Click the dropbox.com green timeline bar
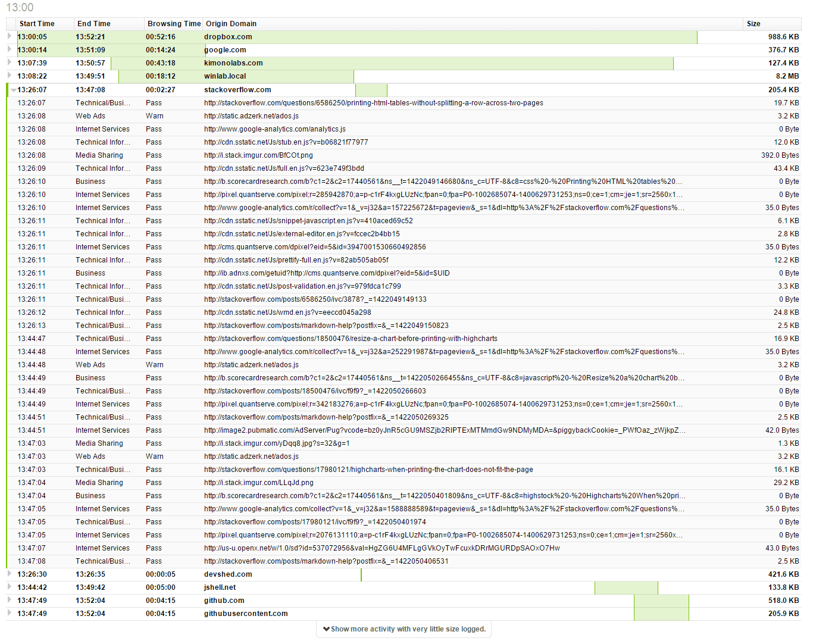The image size is (813, 644). pos(357,37)
